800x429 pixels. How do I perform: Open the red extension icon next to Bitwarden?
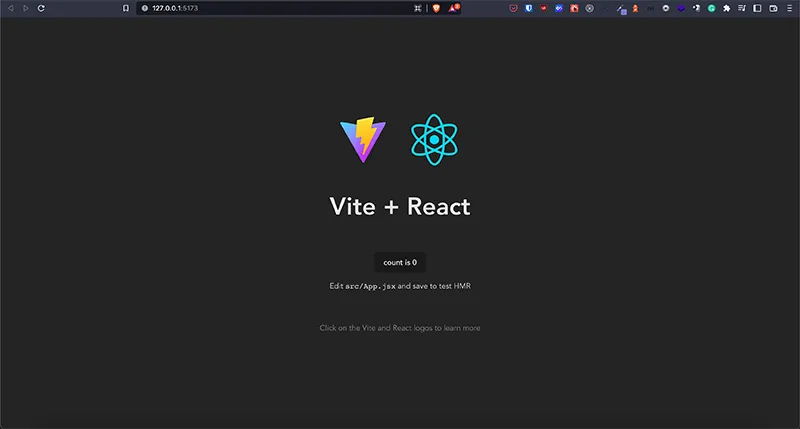pyautogui.click(x=544, y=8)
